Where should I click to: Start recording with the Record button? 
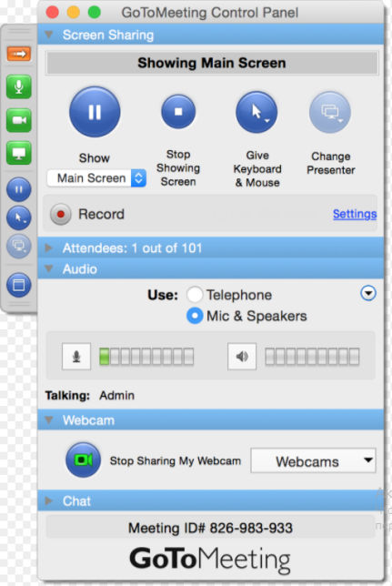[x=61, y=214]
